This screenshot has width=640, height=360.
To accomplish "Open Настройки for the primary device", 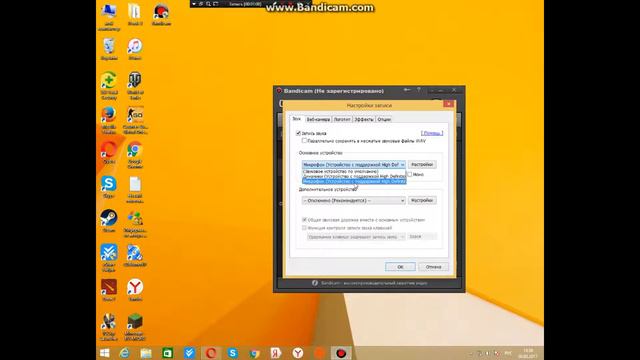I will [422, 164].
